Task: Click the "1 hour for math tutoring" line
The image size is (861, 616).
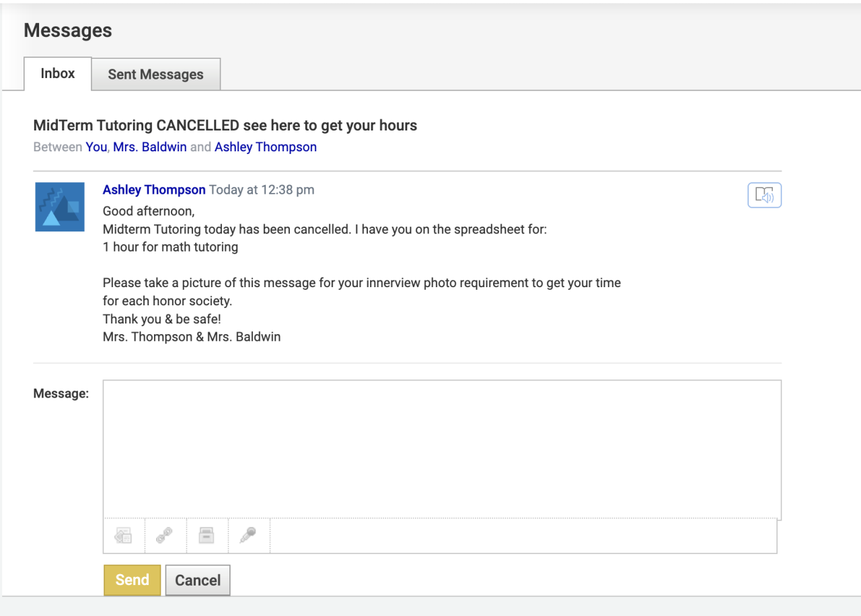Action: click(170, 247)
